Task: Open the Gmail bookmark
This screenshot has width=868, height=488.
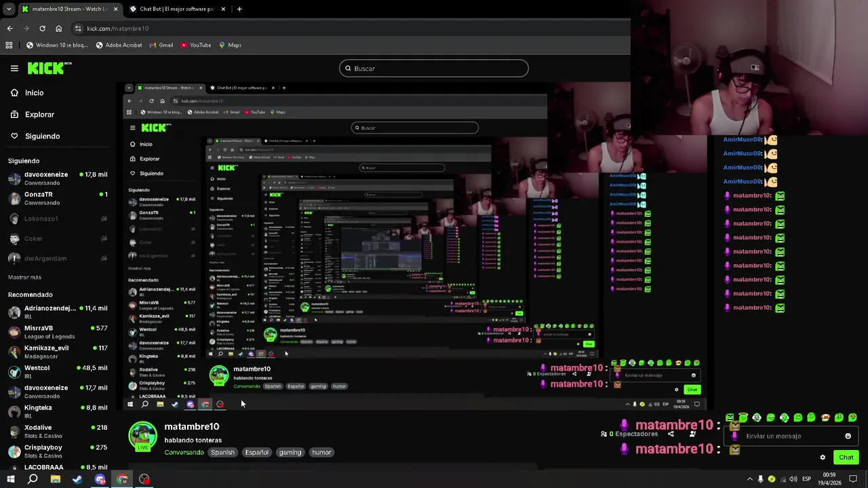Action: 161,45
